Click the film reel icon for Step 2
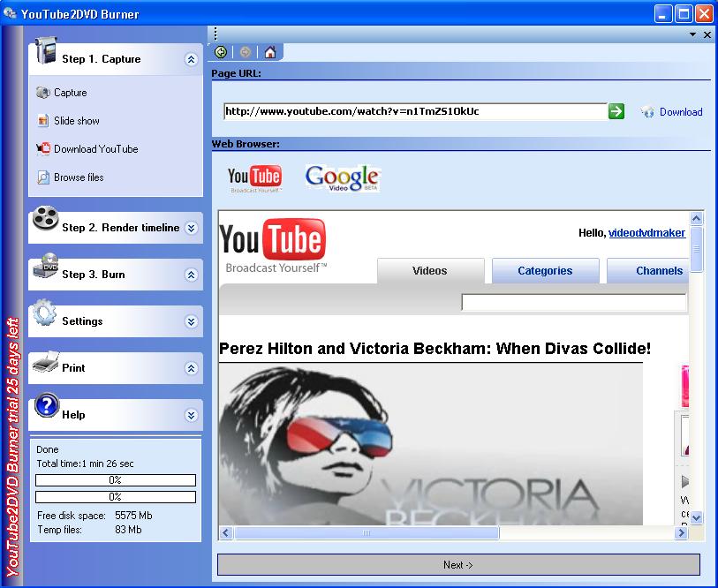 coord(45,219)
